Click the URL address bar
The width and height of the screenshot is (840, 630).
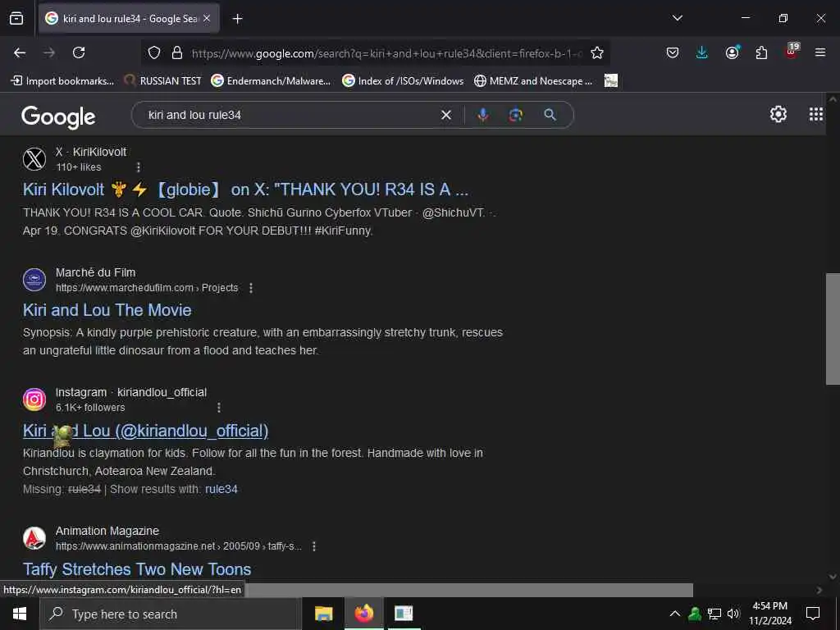(x=386, y=53)
